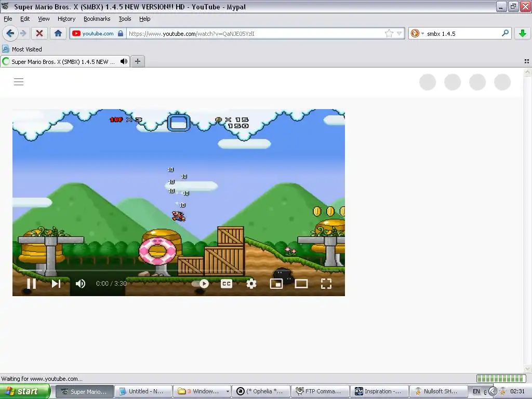532x399 pixels.
Task: Switch to the Ophelia taskbar window
Action: (261, 391)
